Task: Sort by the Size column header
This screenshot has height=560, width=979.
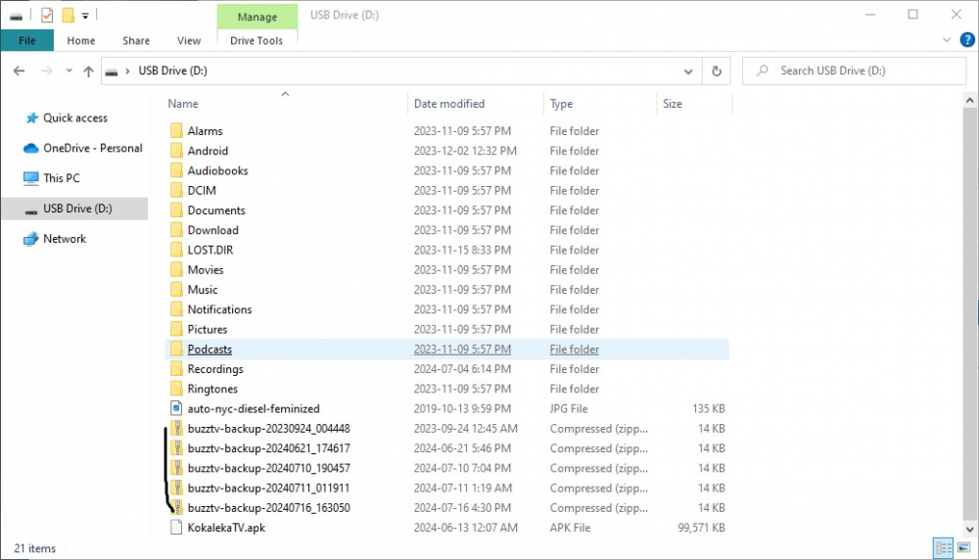Action: coord(673,104)
